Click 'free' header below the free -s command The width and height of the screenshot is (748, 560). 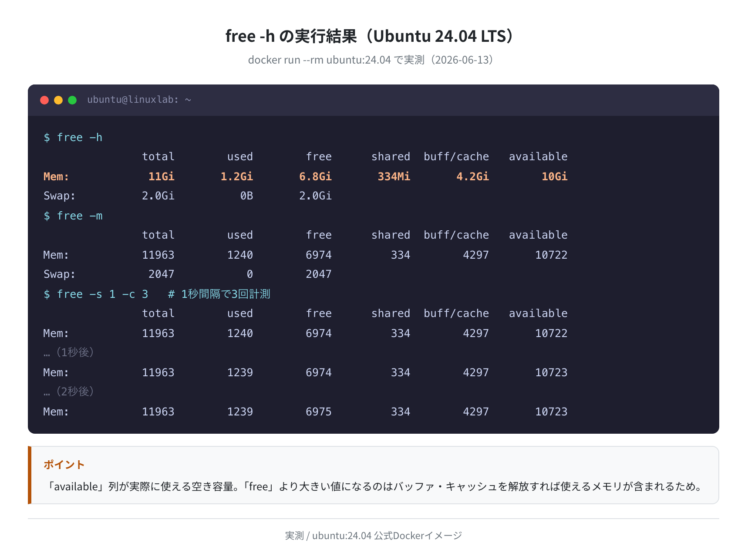[319, 314]
